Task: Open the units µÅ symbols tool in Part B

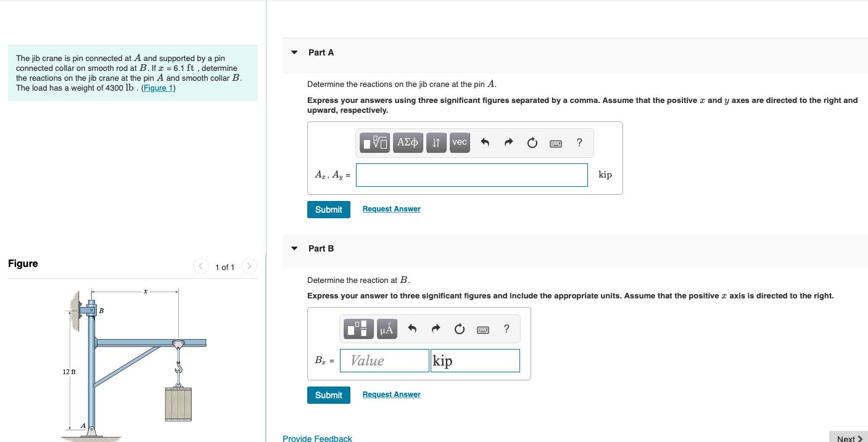Action: pyautogui.click(x=387, y=329)
